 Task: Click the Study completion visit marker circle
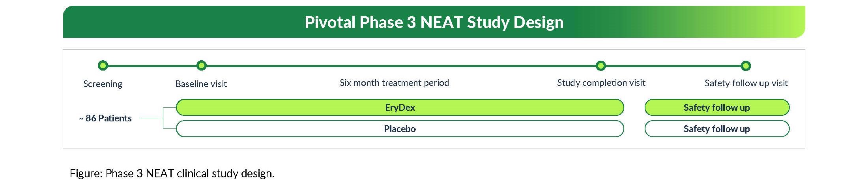[x=600, y=65]
